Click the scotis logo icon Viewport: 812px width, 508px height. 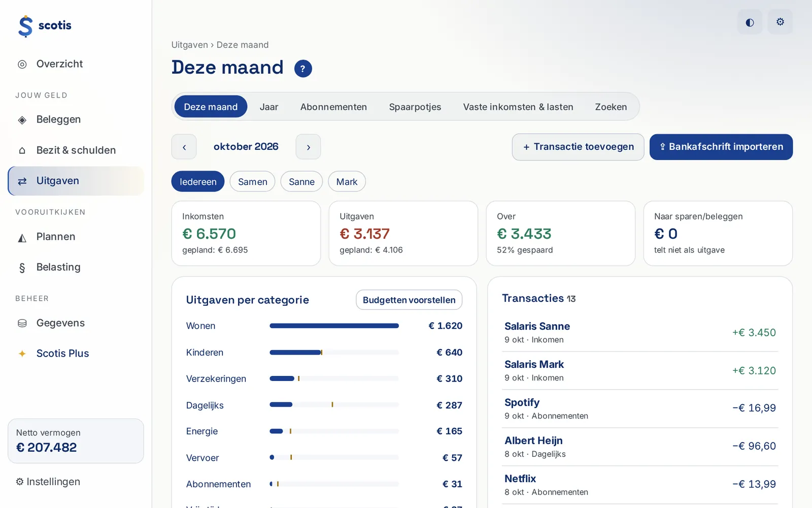[x=25, y=26]
